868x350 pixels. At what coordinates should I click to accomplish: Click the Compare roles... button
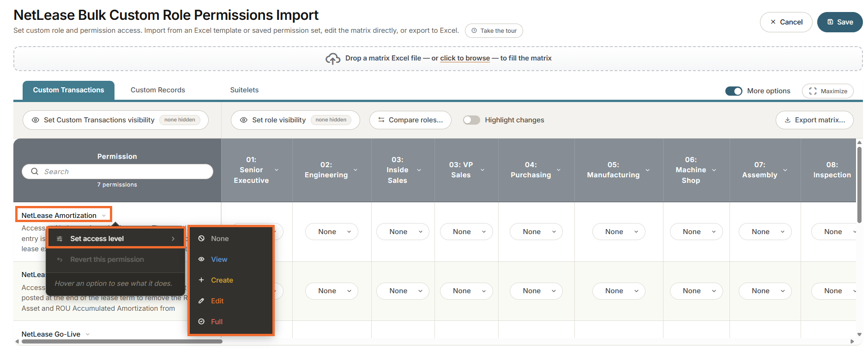coord(410,120)
